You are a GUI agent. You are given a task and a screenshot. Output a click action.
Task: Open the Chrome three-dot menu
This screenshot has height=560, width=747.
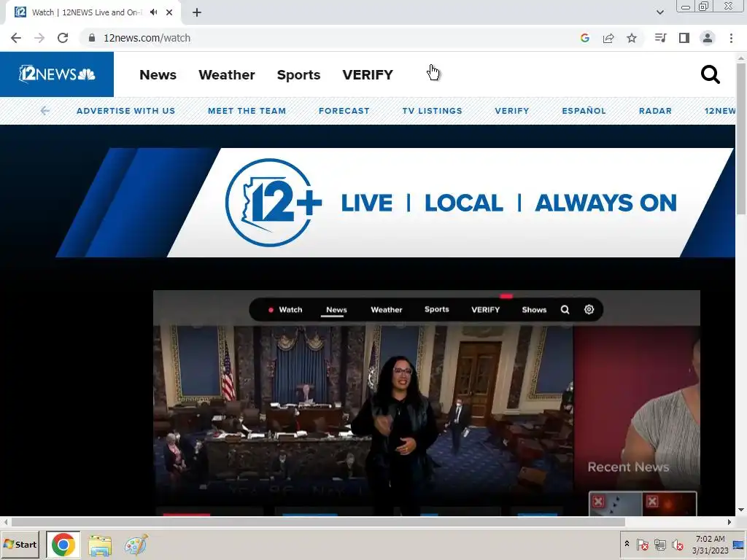(731, 38)
